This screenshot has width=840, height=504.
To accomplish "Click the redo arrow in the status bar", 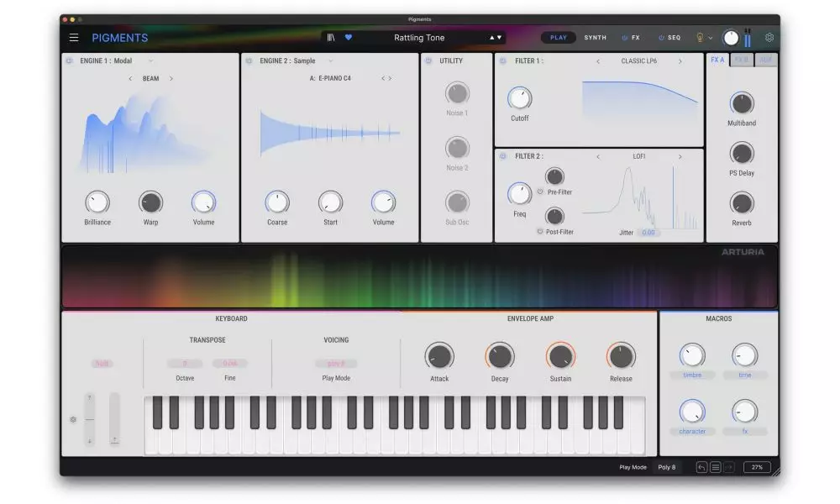I will [x=729, y=467].
